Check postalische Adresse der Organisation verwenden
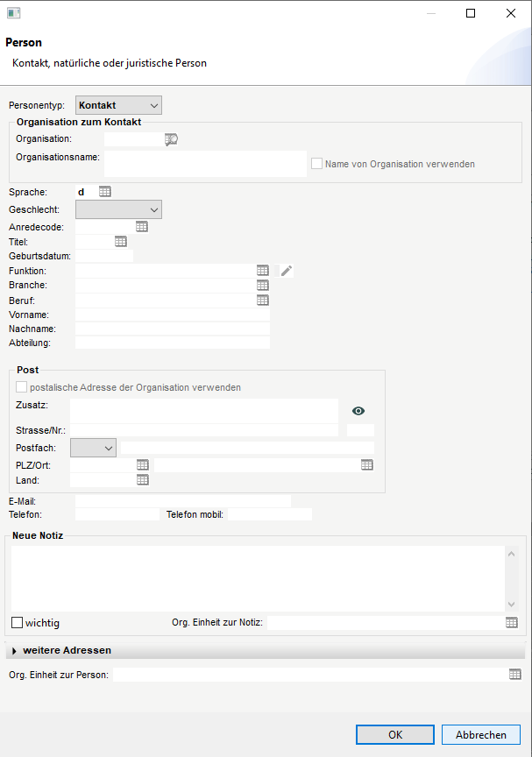Viewport: 532px width, 757px height. coord(22,387)
